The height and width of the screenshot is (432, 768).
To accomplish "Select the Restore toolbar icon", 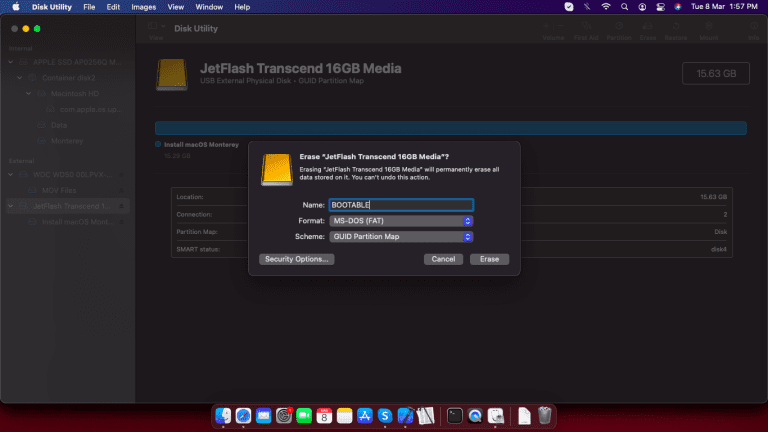I will coord(675,31).
